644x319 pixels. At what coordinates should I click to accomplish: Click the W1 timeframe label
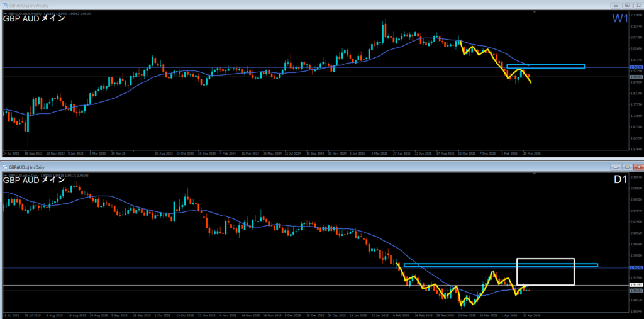(x=619, y=20)
